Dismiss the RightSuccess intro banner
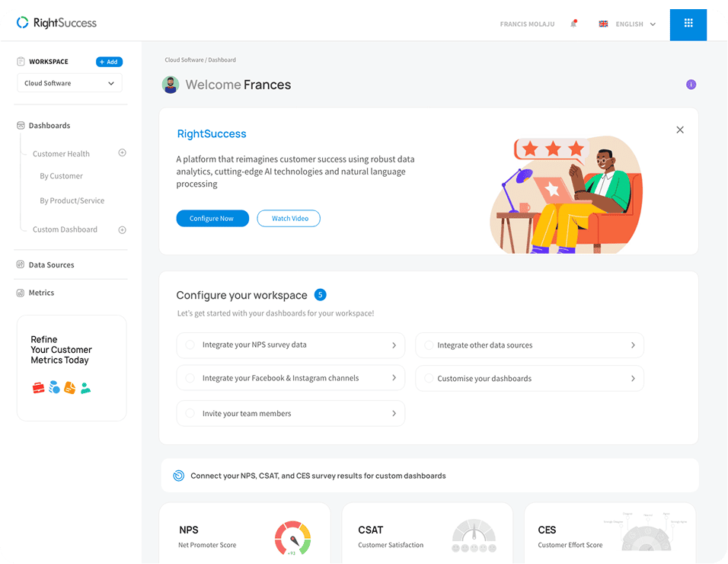728x564 pixels. point(680,130)
